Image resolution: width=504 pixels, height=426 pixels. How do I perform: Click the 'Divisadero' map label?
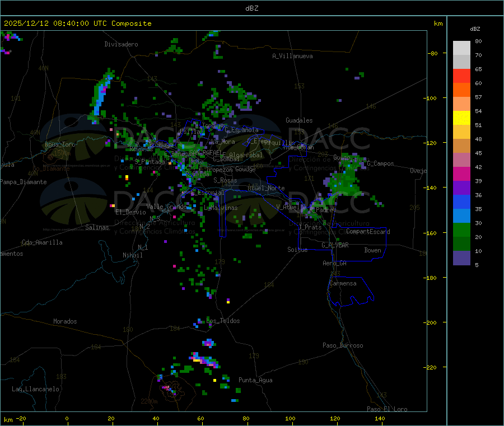point(121,44)
